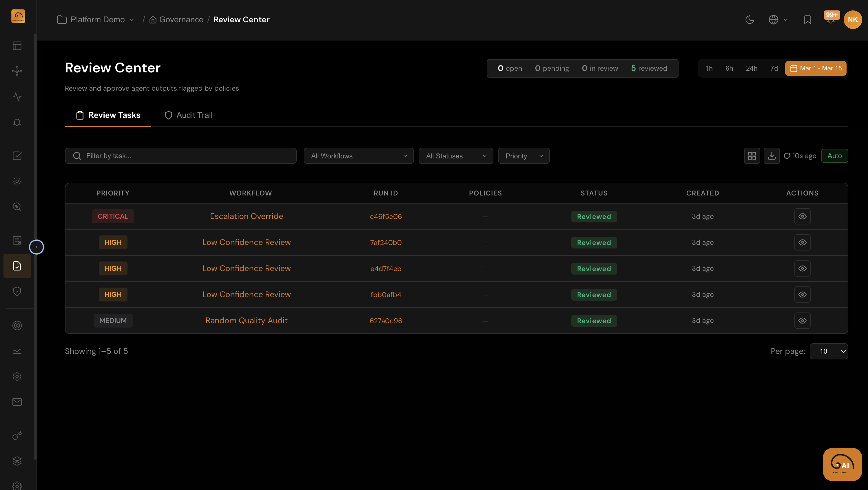Expand sidebar with chevron arrow button
The image size is (868, 490).
[37, 247]
